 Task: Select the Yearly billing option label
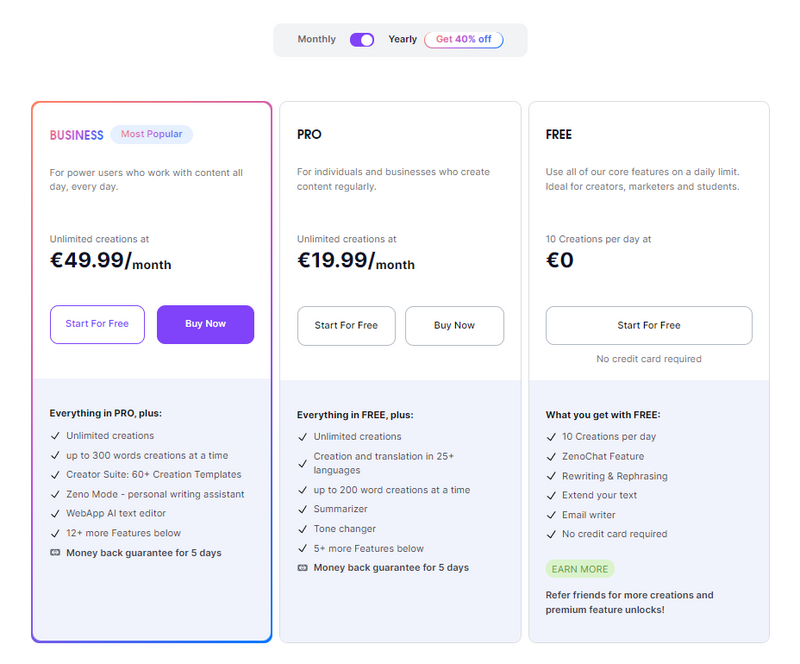point(402,40)
